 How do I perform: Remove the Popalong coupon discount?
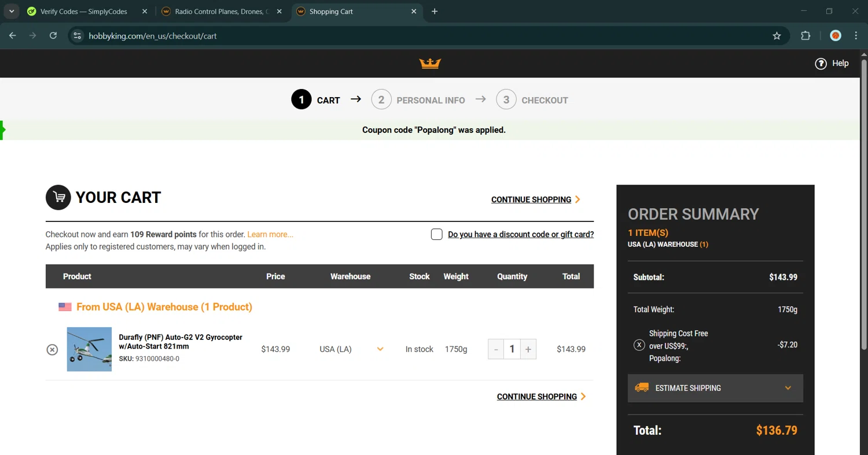point(639,345)
